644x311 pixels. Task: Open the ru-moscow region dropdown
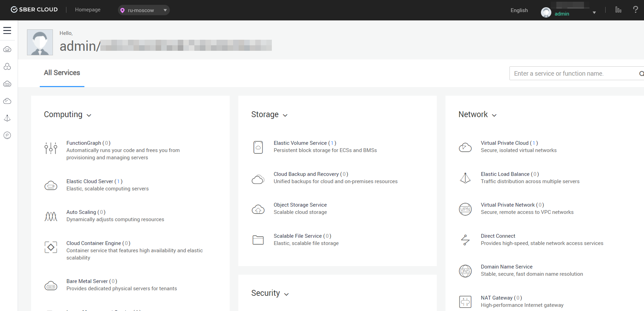(144, 10)
